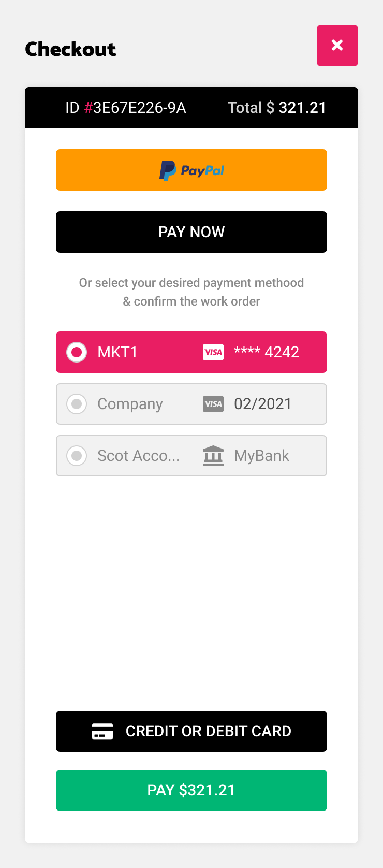Image resolution: width=383 pixels, height=868 pixels.
Task: Click the card icon in the black button
Action: [102, 731]
